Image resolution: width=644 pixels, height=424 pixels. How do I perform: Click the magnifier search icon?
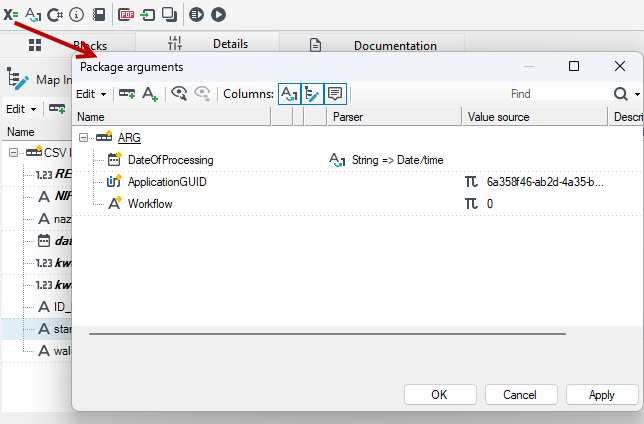pos(621,94)
